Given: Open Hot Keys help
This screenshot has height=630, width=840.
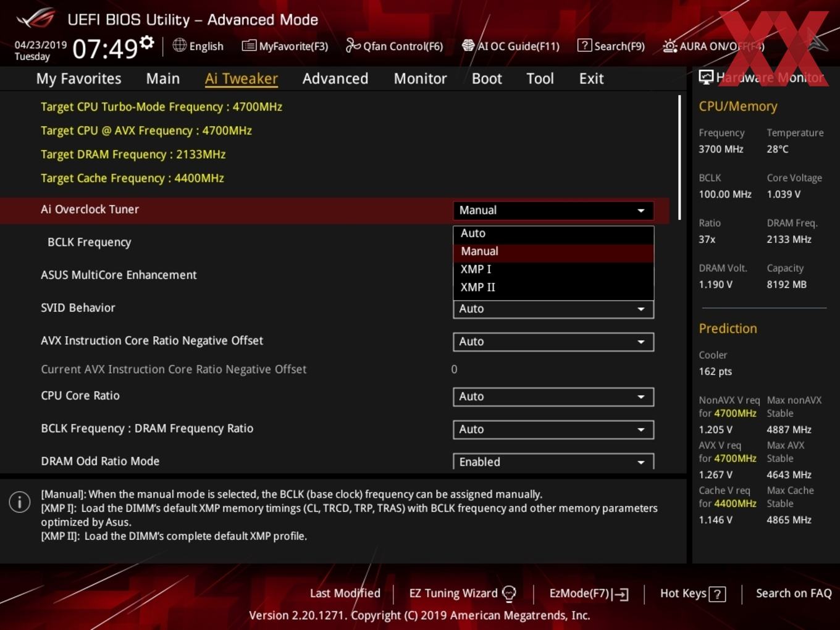Looking at the screenshot, I should click(692, 594).
